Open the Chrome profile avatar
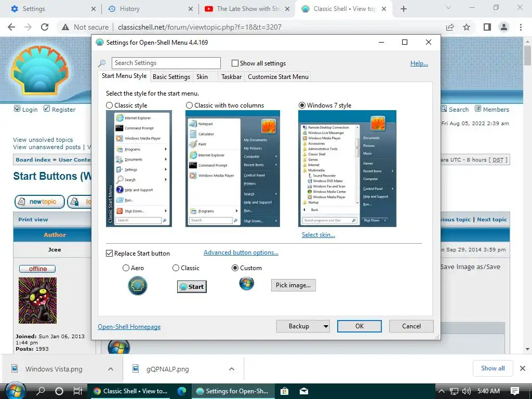This screenshot has height=399, width=532. [x=504, y=27]
